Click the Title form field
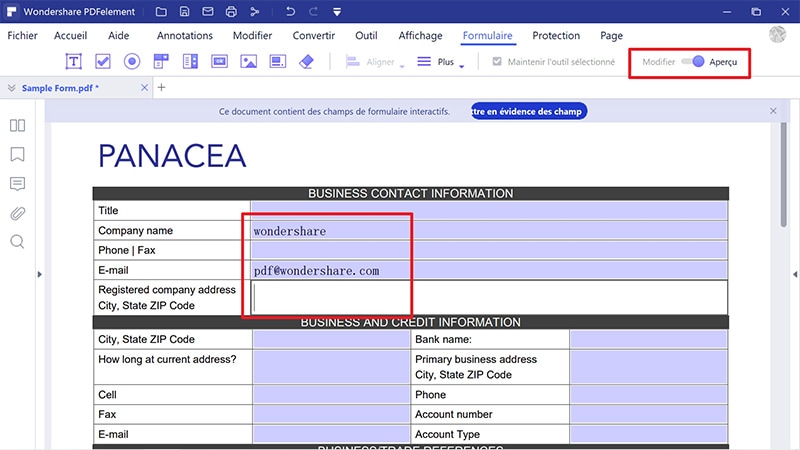This screenshot has height=450, width=800. (x=489, y=210)
